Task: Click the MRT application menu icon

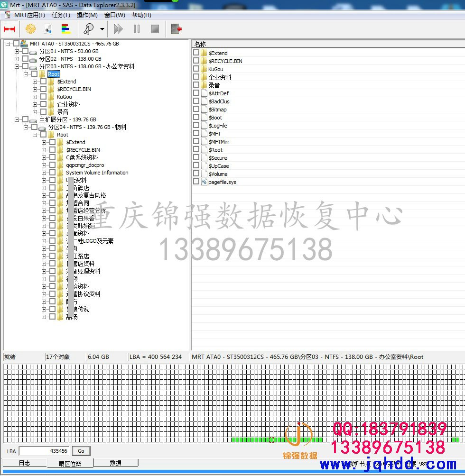Action: point(8,15)
